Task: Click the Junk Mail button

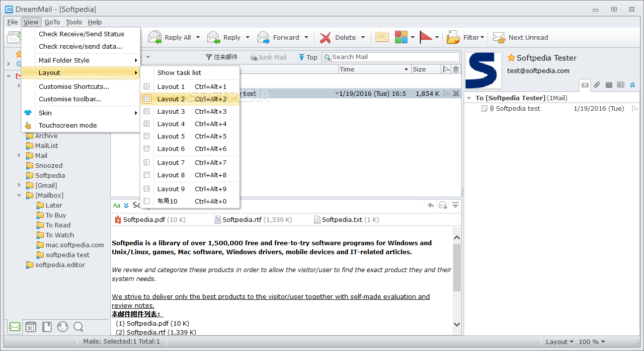Action: [268, 57]
